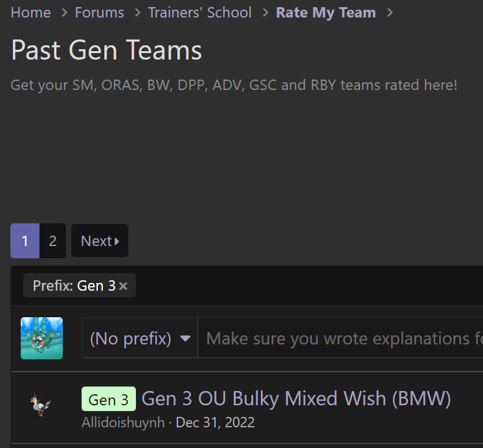This screenshot has height=448, width=483.
Task: Click the Dec 31, 2022 post date
Action: [215, 422]
